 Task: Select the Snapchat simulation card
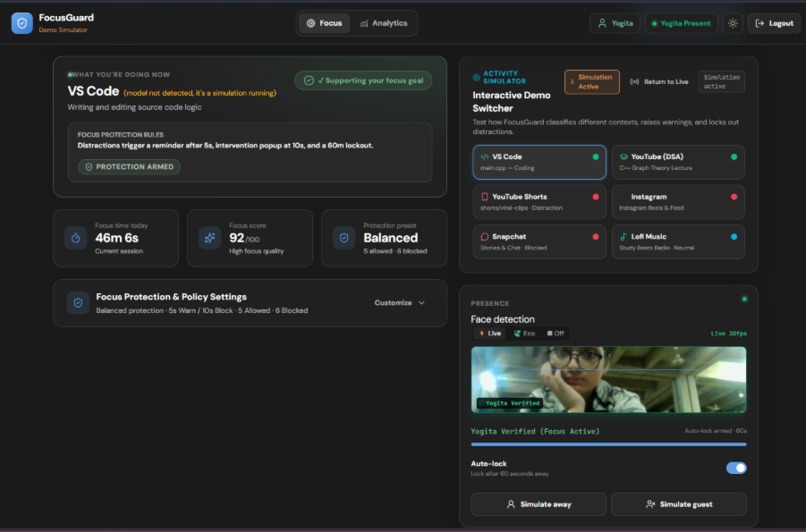point(539,242)
